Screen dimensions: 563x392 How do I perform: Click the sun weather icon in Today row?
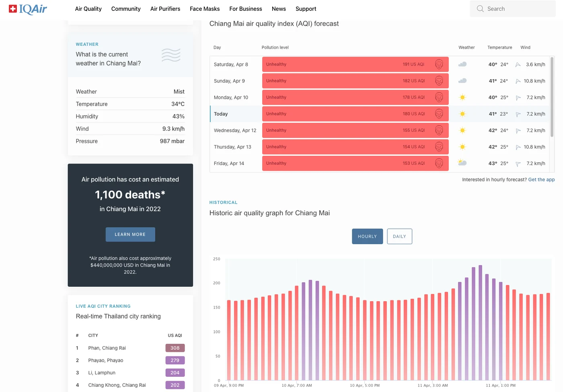462,114
